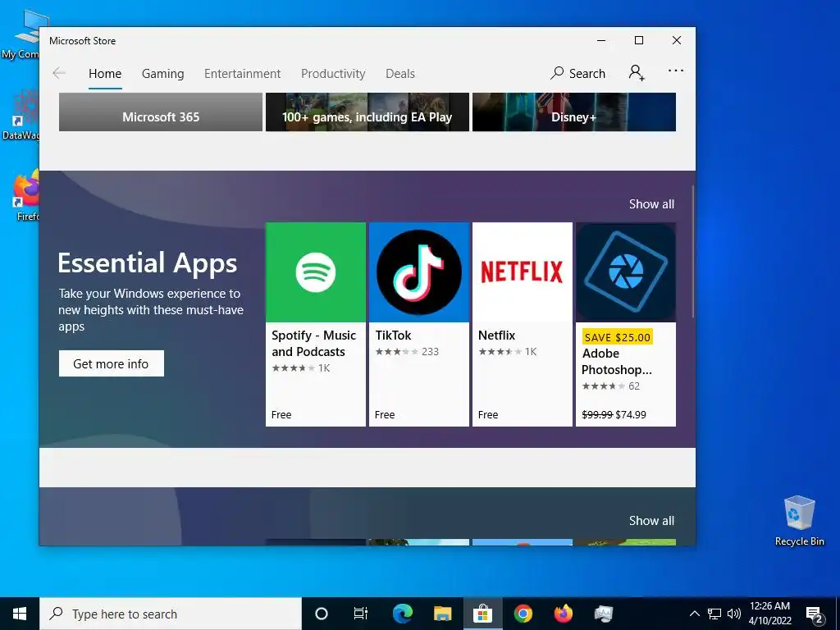This screenshot has width=840, height=630.
Task: Open the sign-in account icon
Action: point(637,72)
